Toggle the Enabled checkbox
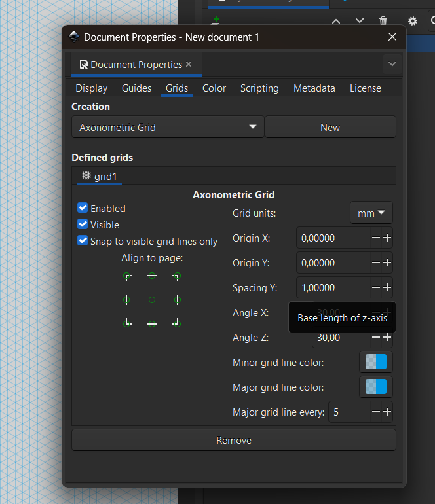 click(83, 207)
